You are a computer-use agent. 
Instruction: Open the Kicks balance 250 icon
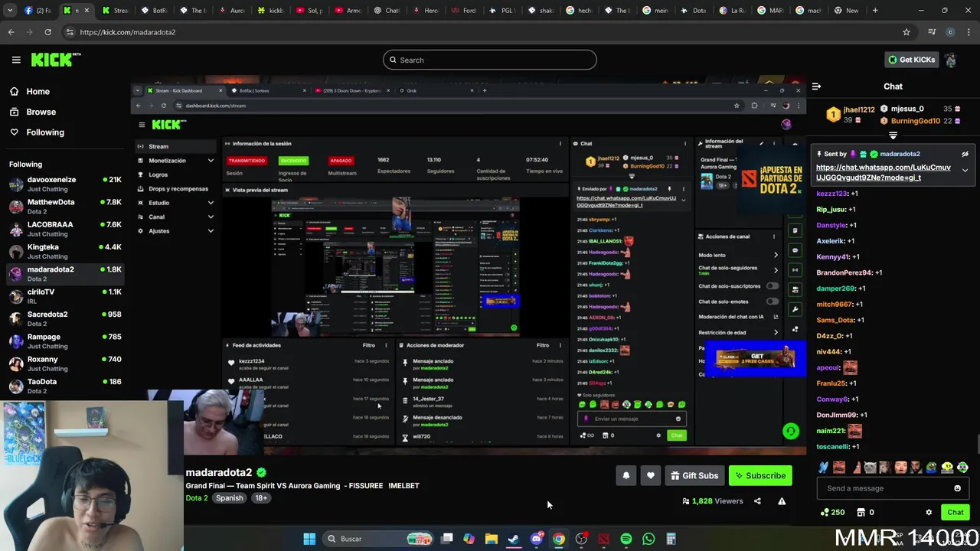point(831,513)
